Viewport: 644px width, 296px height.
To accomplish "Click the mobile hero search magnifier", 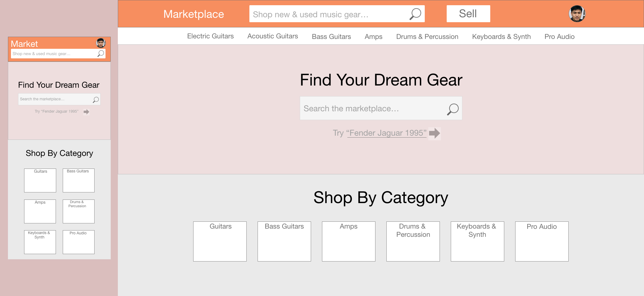I will click(x=96, y=100).
